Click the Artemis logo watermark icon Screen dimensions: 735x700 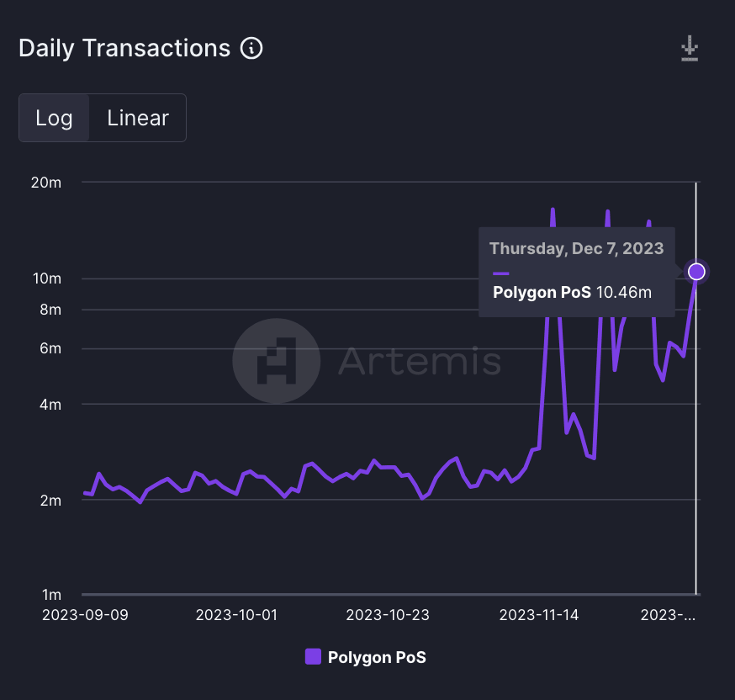[x=276, y=362]
